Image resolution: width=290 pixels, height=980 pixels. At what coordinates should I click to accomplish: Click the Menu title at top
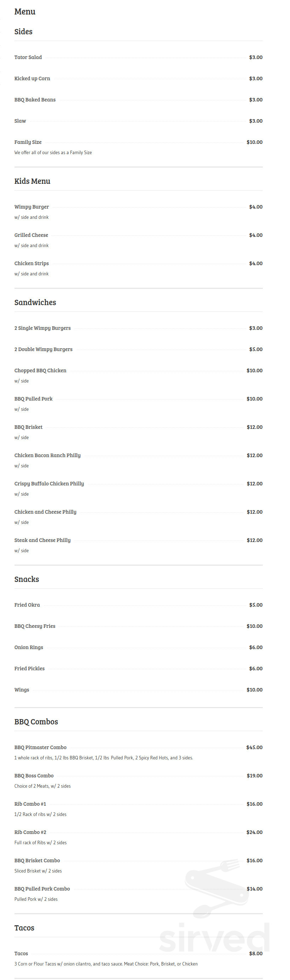click(x=25, y=11)
